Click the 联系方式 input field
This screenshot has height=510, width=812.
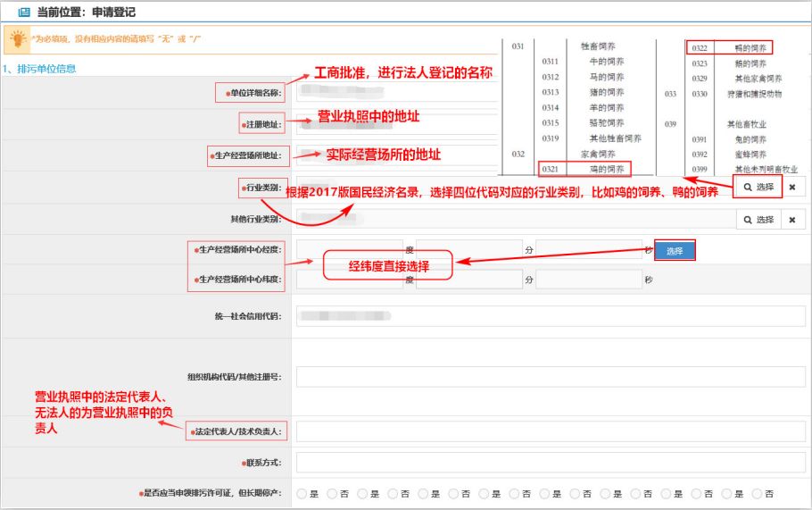pos(551,463)
